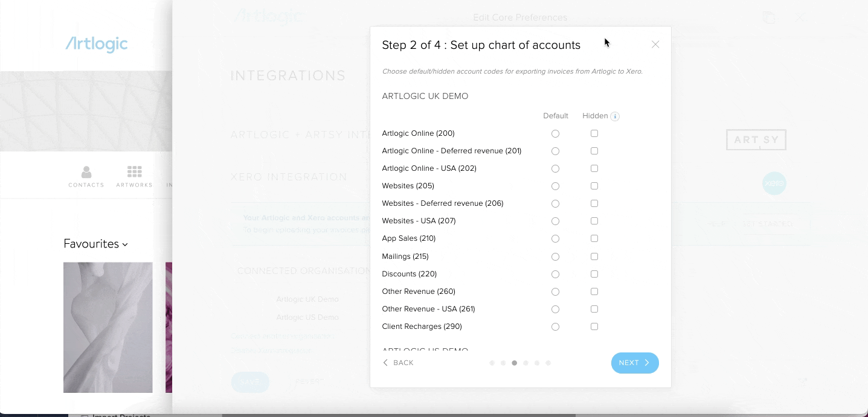Click the Artlogic logo in main window
The image size is (868, 417).
[x=97, y=44]
